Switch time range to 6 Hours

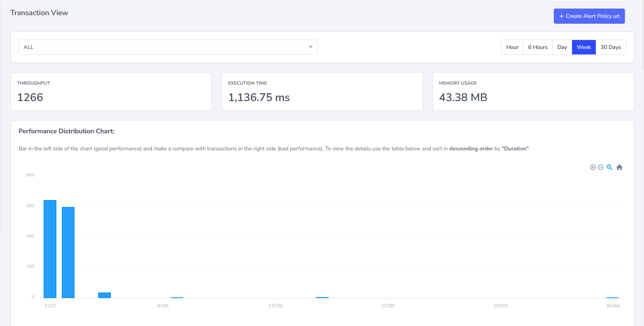(538, 47)
